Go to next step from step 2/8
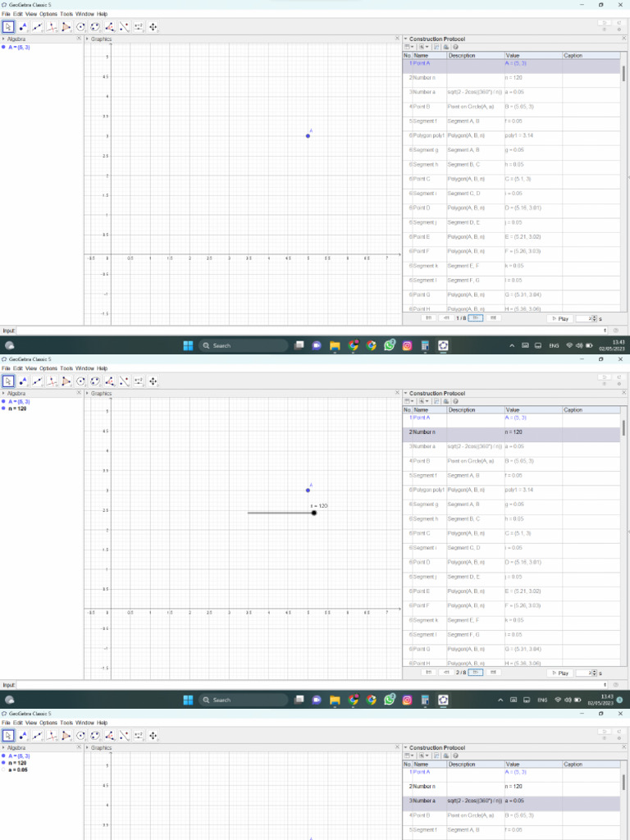630x840 pixels. [477, 672]
